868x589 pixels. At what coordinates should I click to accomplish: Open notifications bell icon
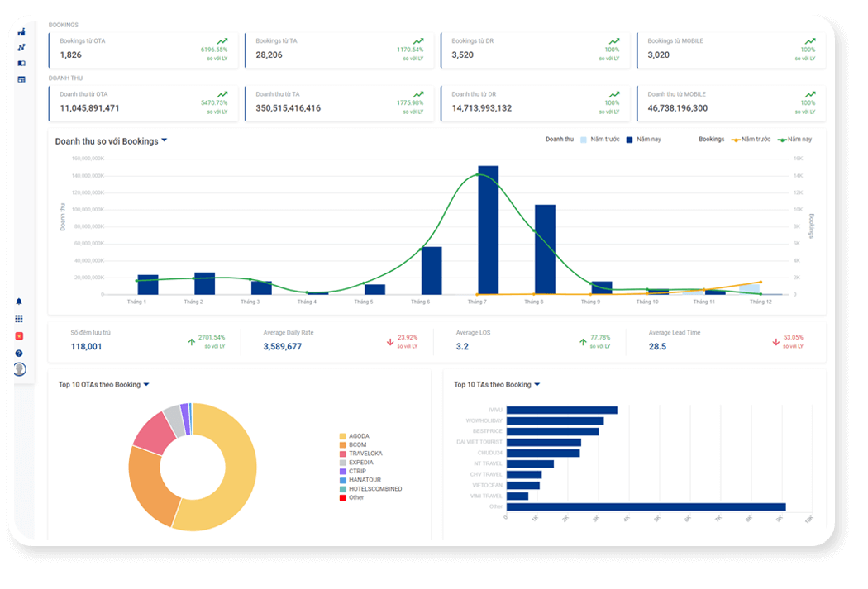(19, 302)
